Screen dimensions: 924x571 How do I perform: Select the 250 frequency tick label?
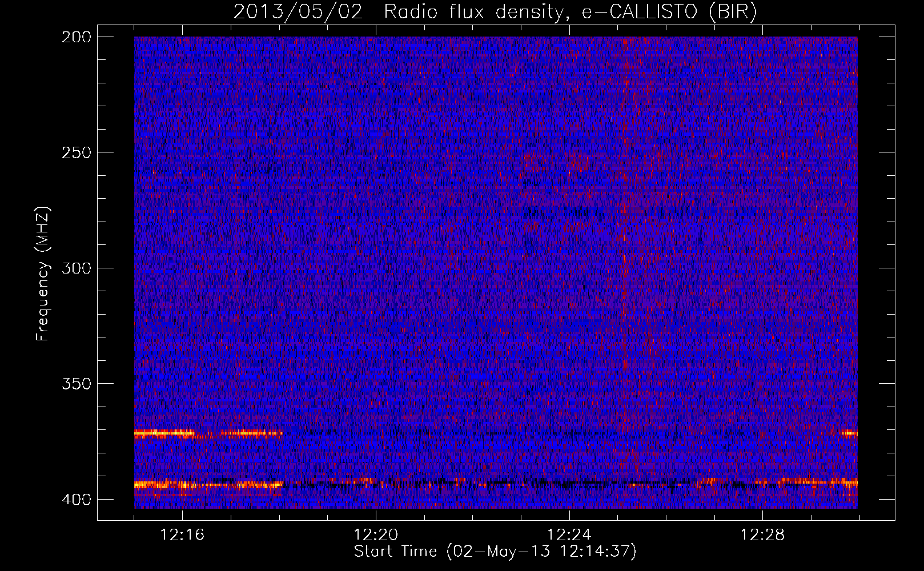(x=76, y=152)
